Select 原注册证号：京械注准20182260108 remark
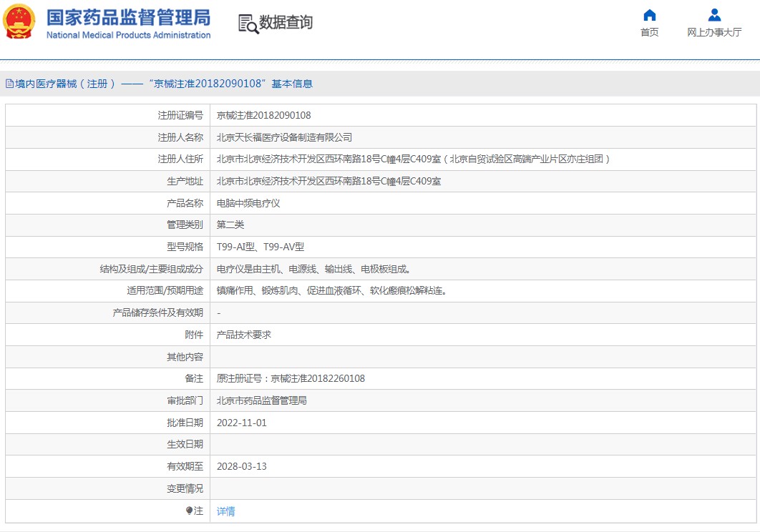This screenshot has width=760, height=532. point(291,378)
